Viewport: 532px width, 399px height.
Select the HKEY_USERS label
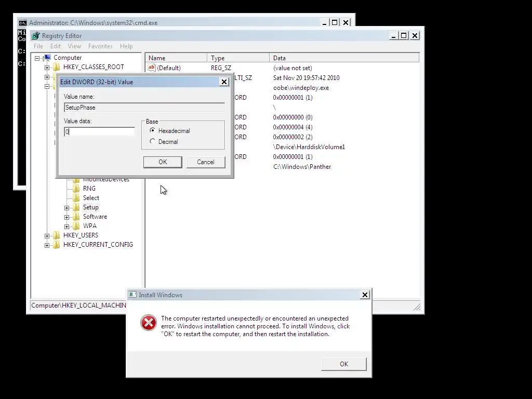[x=81, y=235]
